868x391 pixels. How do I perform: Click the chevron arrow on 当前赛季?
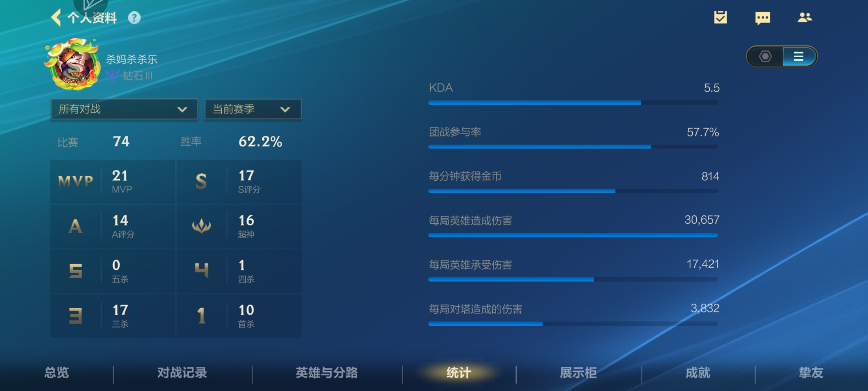(x=285, y=109)
